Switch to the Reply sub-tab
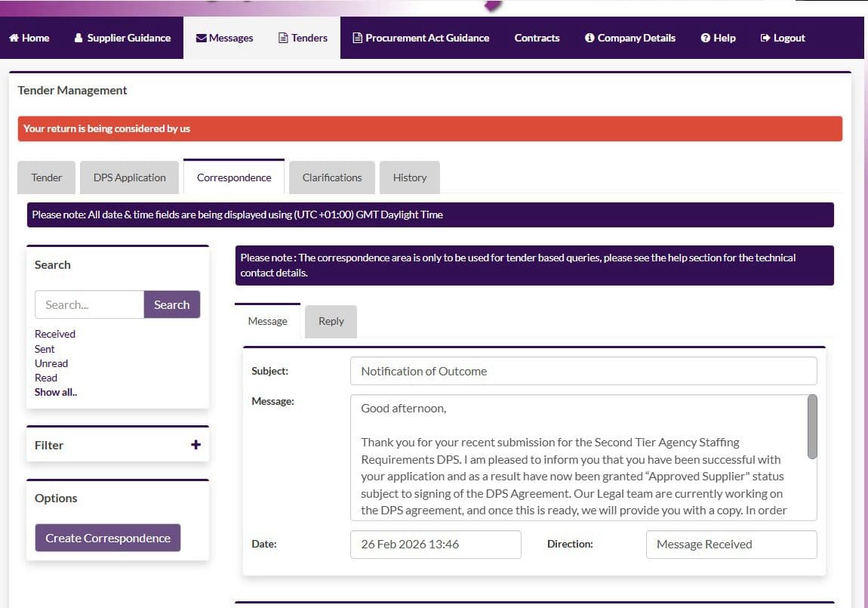This screenshot has height=608, width=868. click(x=331, y=321)
